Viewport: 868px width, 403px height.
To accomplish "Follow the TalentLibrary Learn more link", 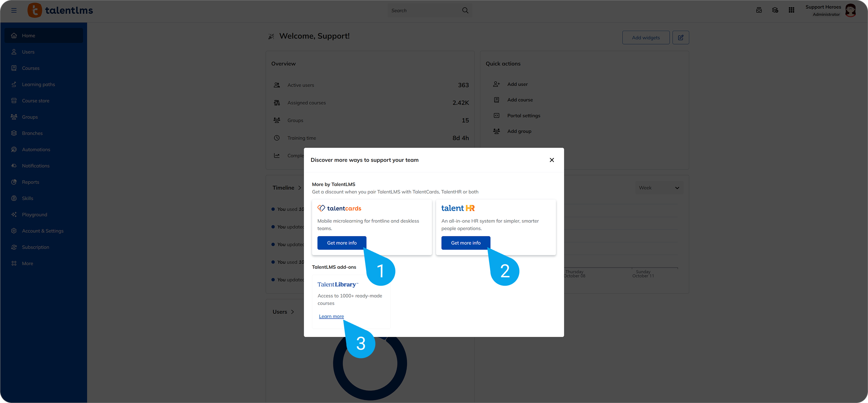I will (331, 317).
